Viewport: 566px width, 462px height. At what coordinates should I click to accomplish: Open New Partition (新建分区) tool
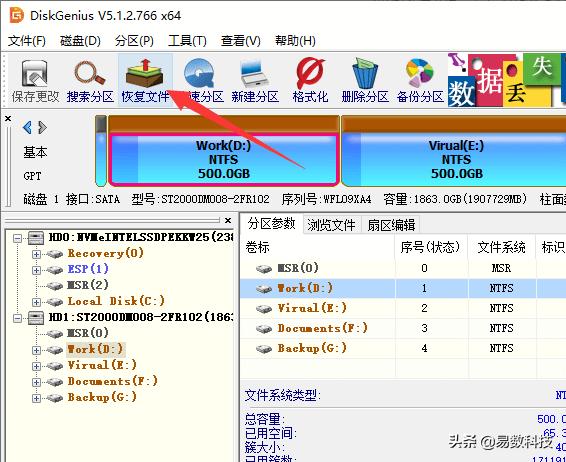pos(255,81)
